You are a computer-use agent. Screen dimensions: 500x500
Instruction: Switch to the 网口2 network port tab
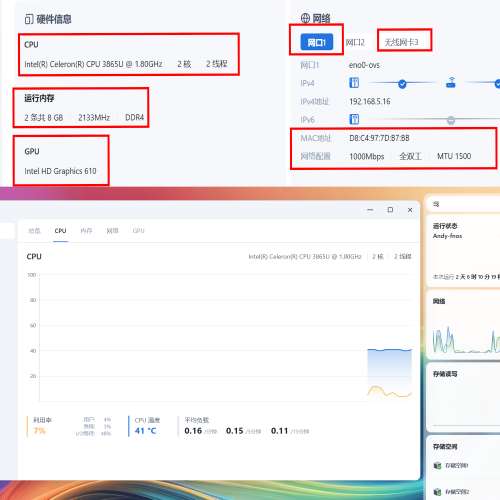point(355,42)
